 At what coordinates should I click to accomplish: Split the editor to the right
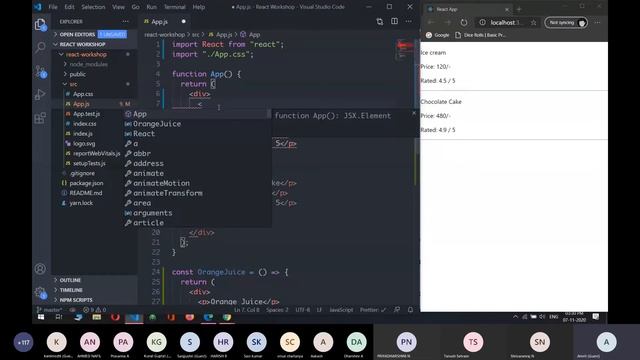point(394,21)
